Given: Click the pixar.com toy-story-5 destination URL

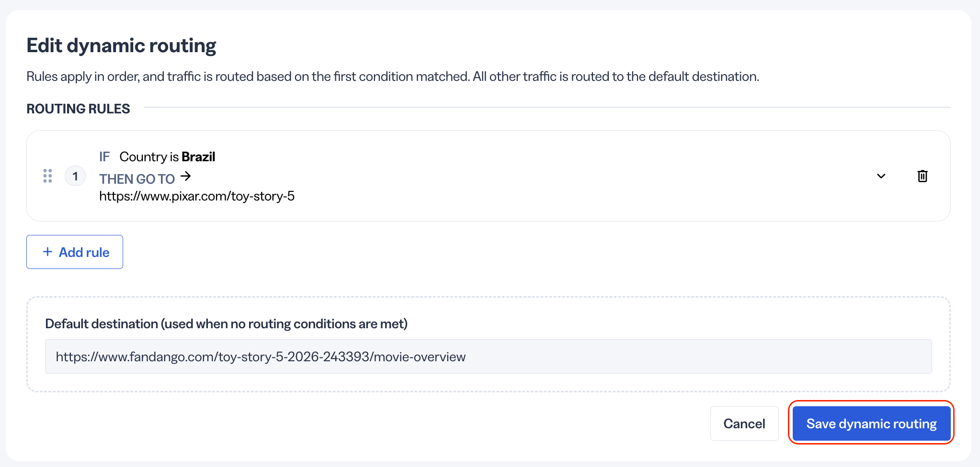Looking at the screenshot, I should pos(197,196).
